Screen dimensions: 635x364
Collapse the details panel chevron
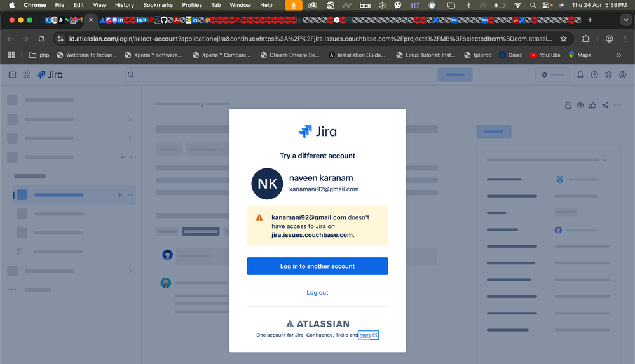click(605, 160)
